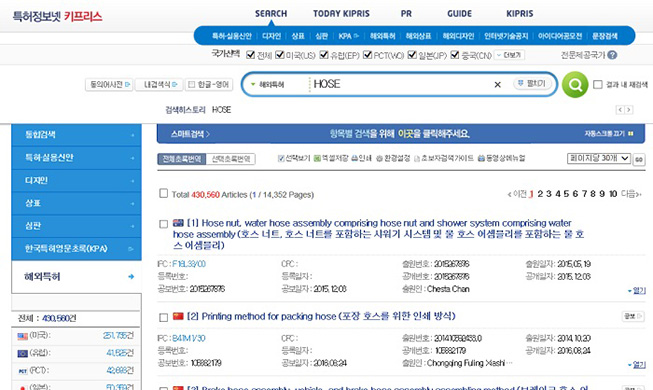Viewport: 653px width, 390px height.
Task: Click the PCT icon in sidebar
Action: pyautogui.click(x=22, y=371)
